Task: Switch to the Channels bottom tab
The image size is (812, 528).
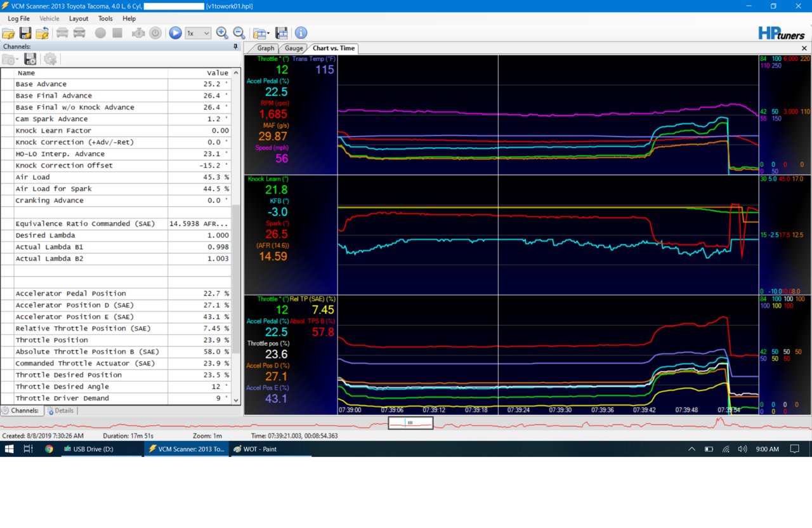Action: (22, 411)
